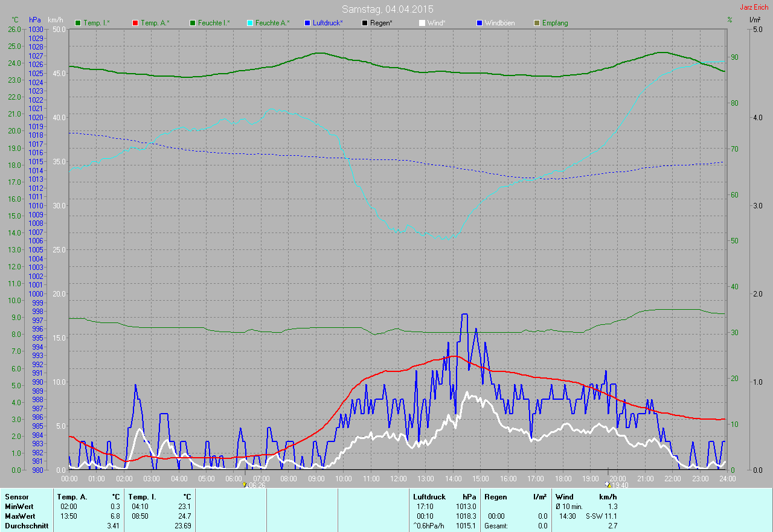This screenshot has height=532, width=773.
Task: Click the Luftdruck column header in the table
Action: (429, 496)
